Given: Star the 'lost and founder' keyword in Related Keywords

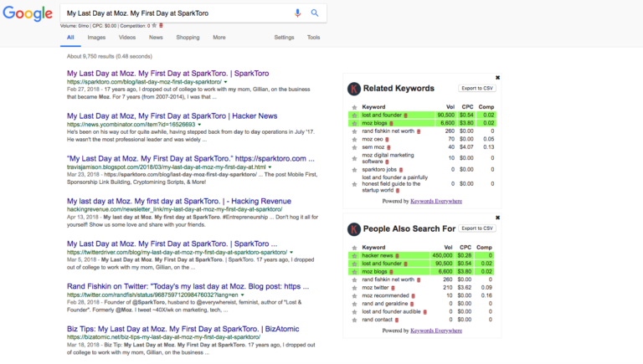Looking at the screenshot, I should tap(354, 115).
